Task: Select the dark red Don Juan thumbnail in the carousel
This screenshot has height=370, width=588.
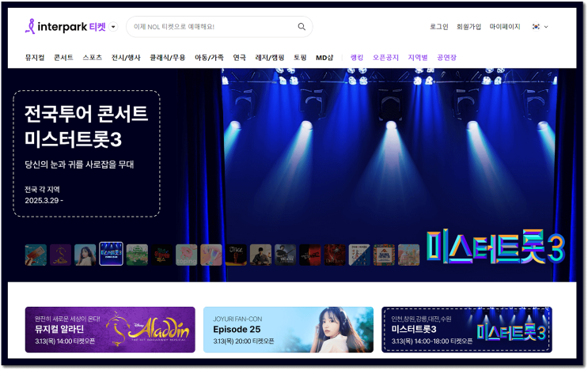Action: click(335, 255)
